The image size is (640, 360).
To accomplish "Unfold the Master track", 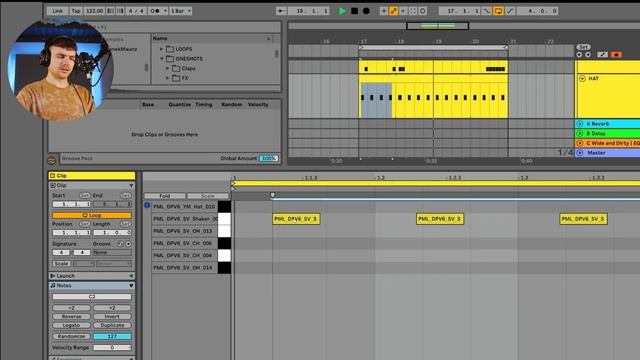I will pyautogui.click(x=580, y=153).
